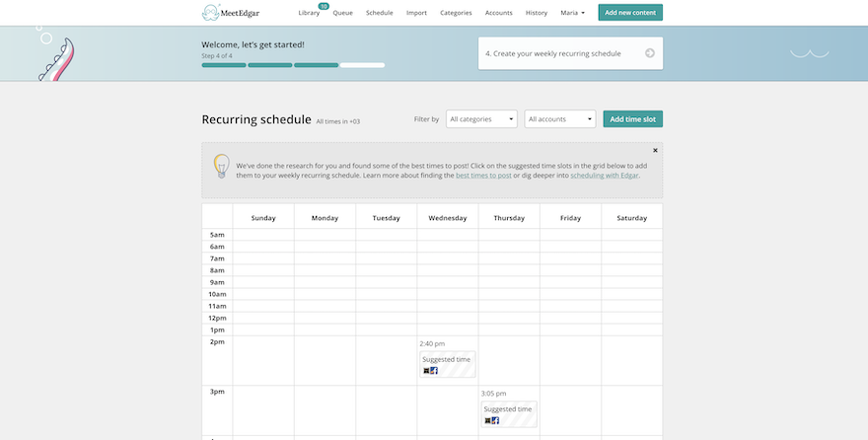
Task: Open the All accounts filter dropdown
Action: point(560,119)
